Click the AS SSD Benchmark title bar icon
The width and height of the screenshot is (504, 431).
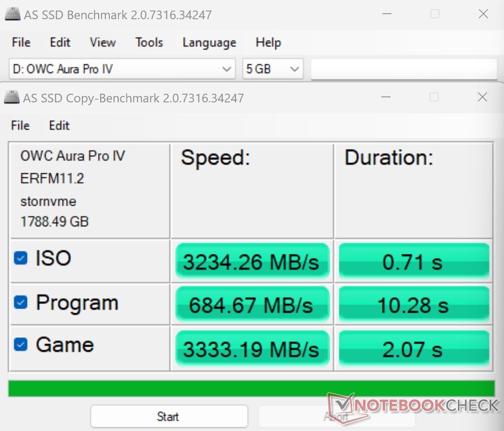(13, 15)
